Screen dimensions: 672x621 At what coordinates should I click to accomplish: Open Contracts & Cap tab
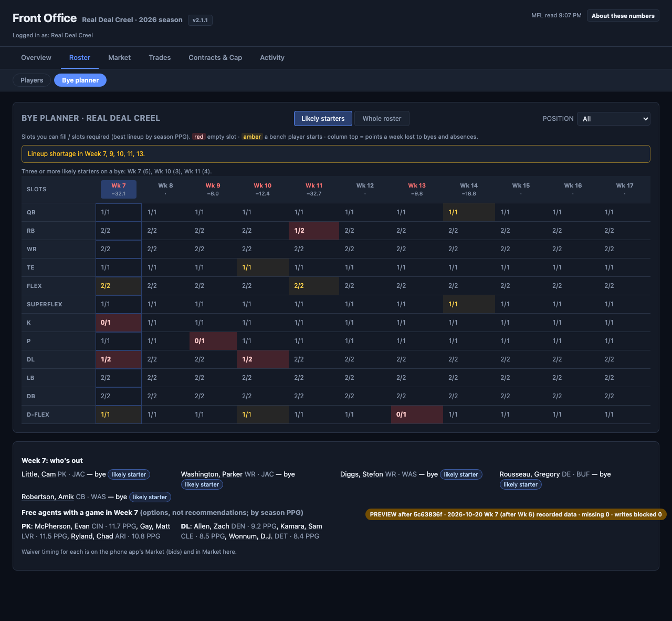(x=215, y=58)
